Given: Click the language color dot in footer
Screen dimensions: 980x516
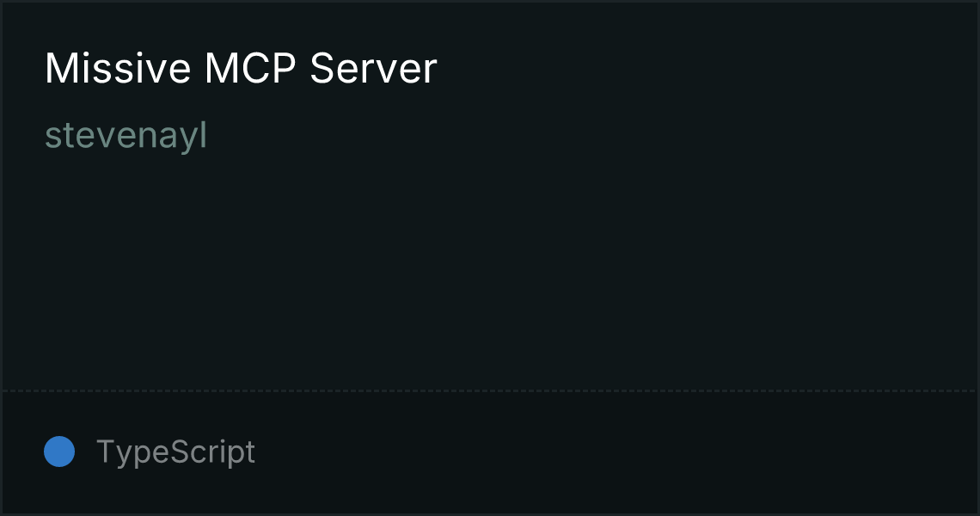Looking at the screenshot, I should pyautogui.click(x=59, y=451).
